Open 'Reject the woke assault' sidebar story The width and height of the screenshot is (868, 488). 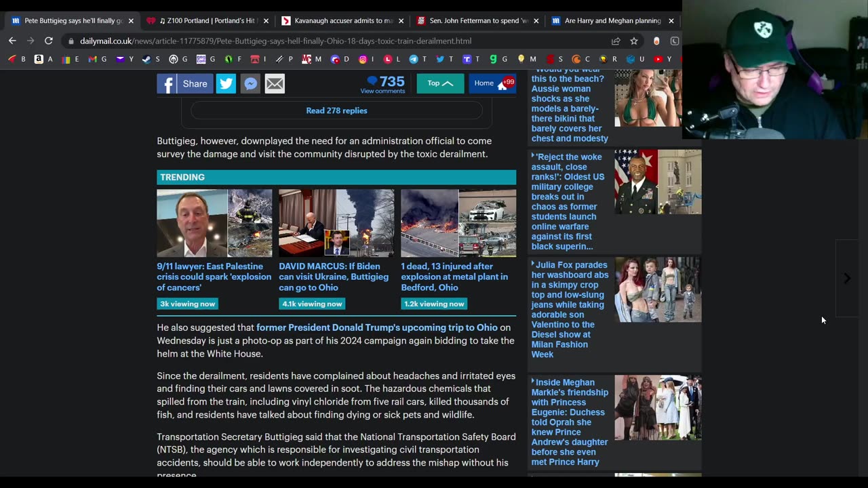click(568, 201)
